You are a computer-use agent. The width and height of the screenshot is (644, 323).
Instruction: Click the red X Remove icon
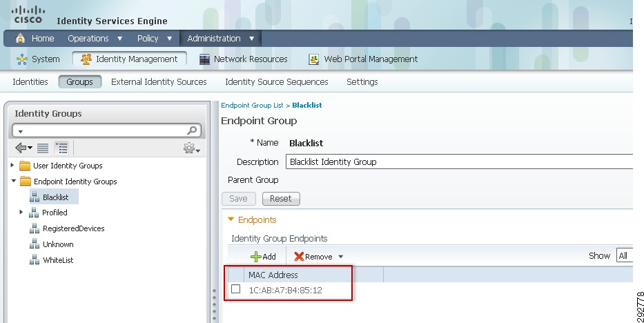[x=299, y=257]
